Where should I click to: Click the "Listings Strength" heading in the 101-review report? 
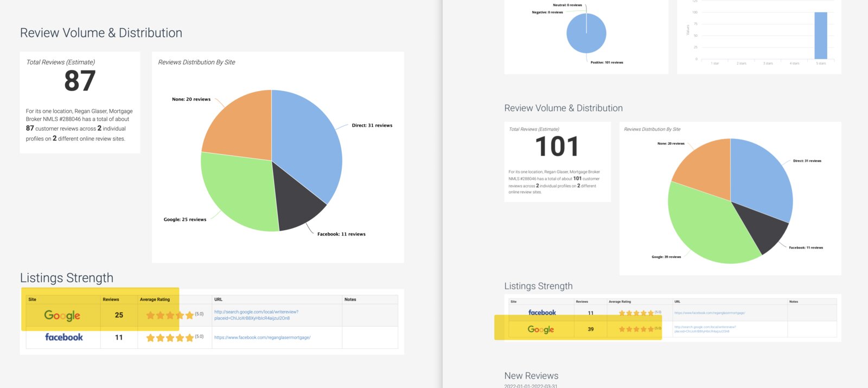(538, 286)
